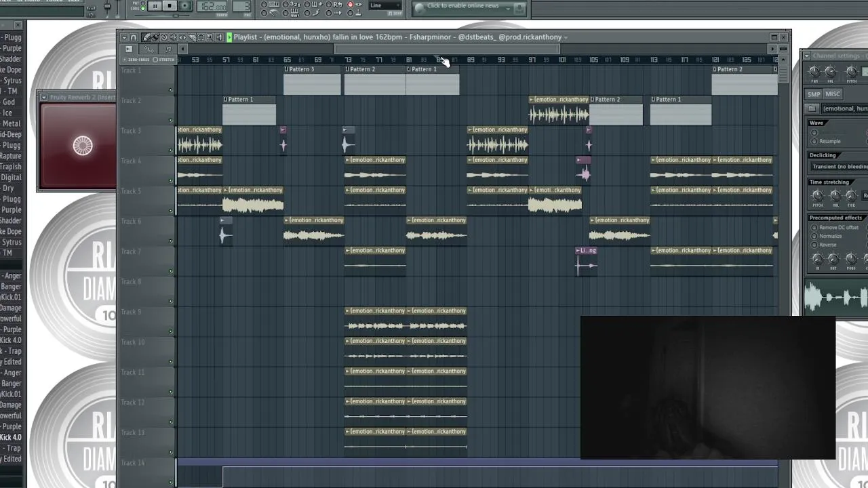Switch to the SMP tab
The height and width of the screenshot is (488, 868).
tap(814, 94)
